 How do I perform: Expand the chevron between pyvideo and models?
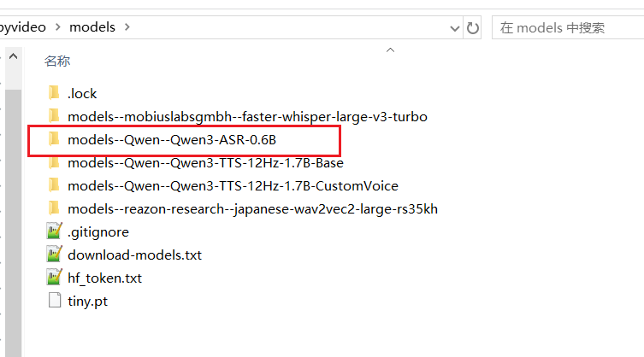coord(59,27)
